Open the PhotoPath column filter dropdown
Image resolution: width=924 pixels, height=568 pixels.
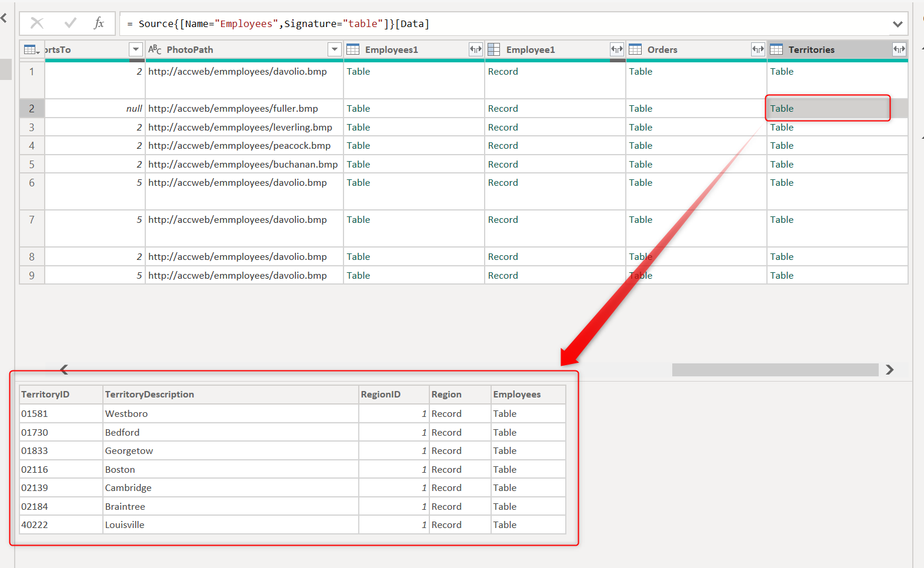335,50
